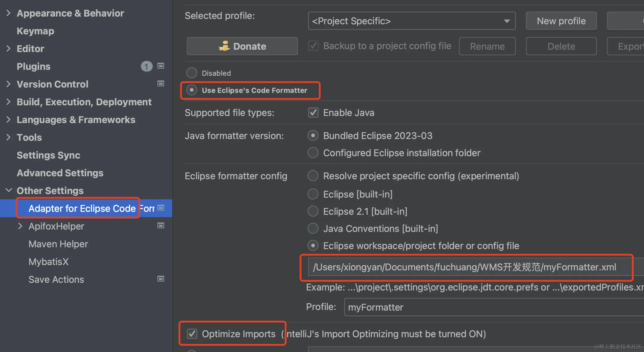Click the Plugins update count badge
This screenshot has height=352, width=644.
(146, 66)
